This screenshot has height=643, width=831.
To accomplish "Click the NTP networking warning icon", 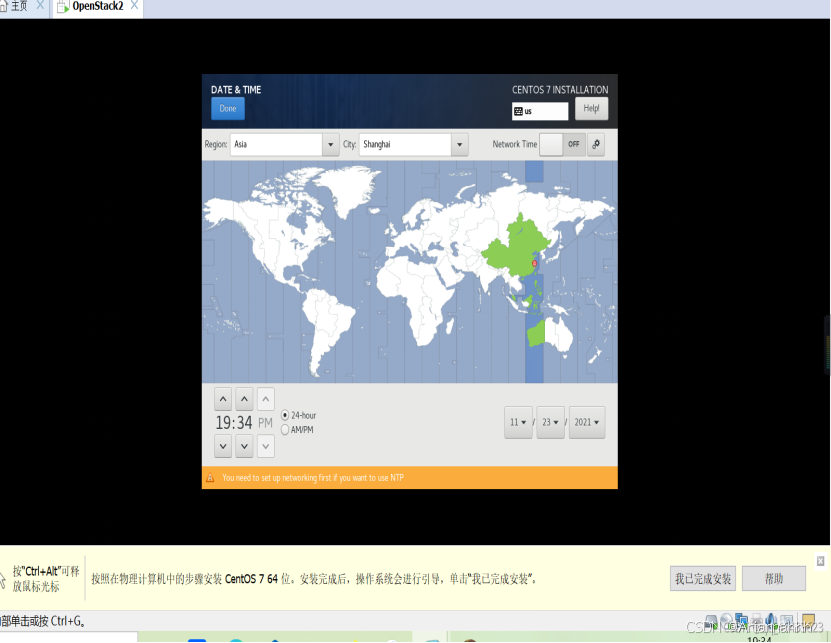I will point(210,478).
